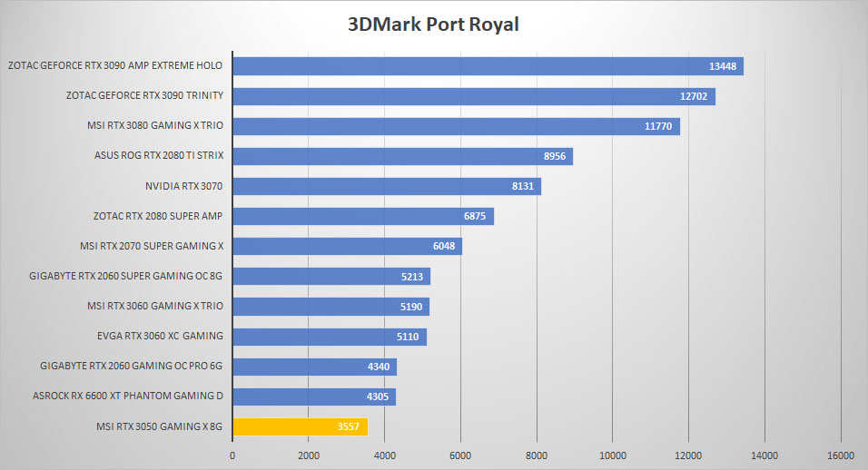868x470 pixels.
Task: Select the ZOTAC GEFORCE RTX 3090 TRINITY label
Action: 144,95
